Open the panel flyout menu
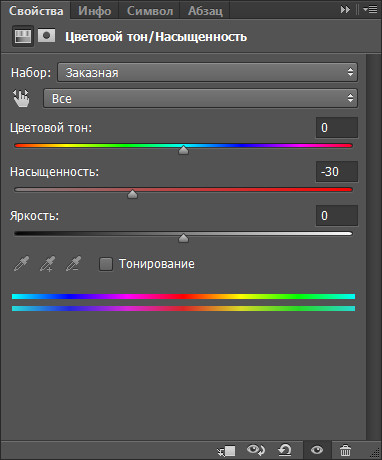Viewport: 382px width, 460px height. [x=370, y=10]
